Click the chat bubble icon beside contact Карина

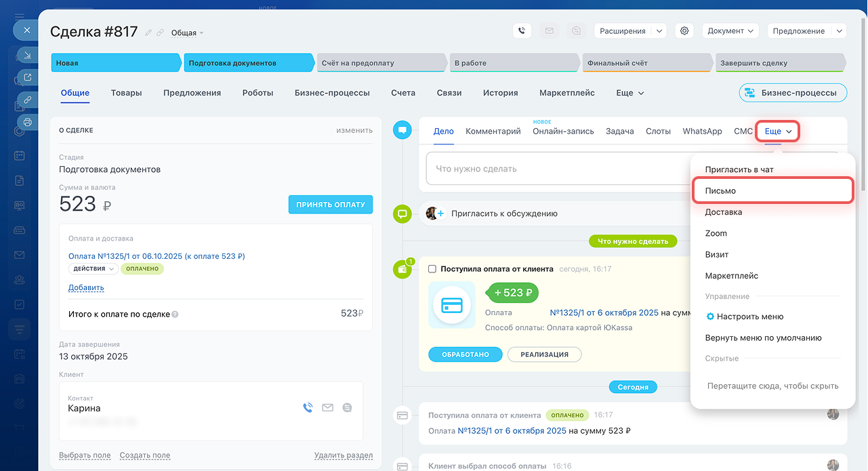coord(348,408)
